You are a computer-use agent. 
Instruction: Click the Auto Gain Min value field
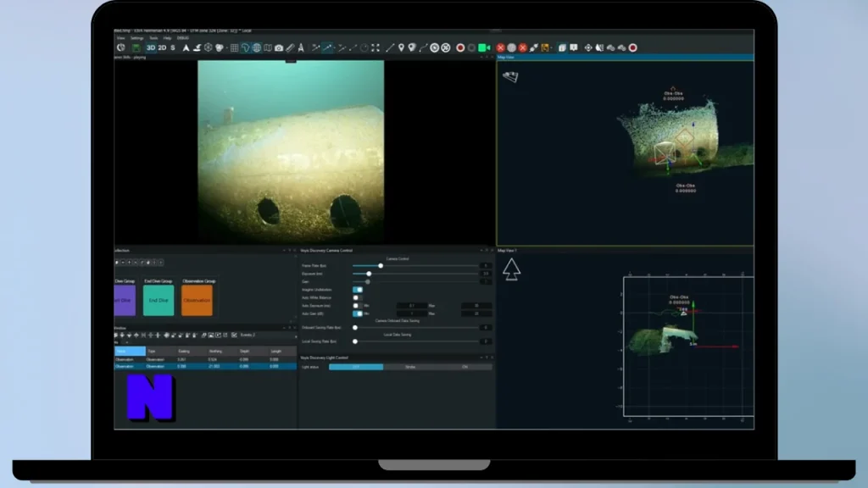411,313
